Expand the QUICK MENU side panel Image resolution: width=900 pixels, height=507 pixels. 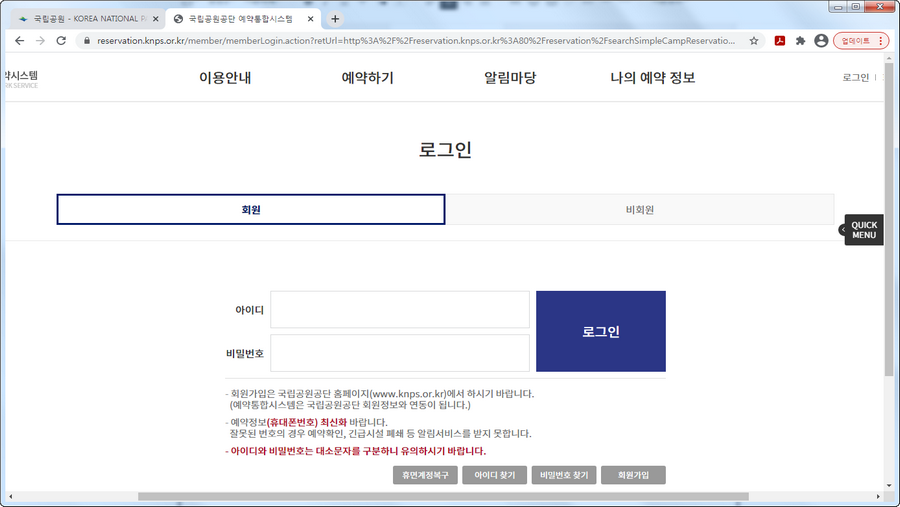[x=863, y=230]
